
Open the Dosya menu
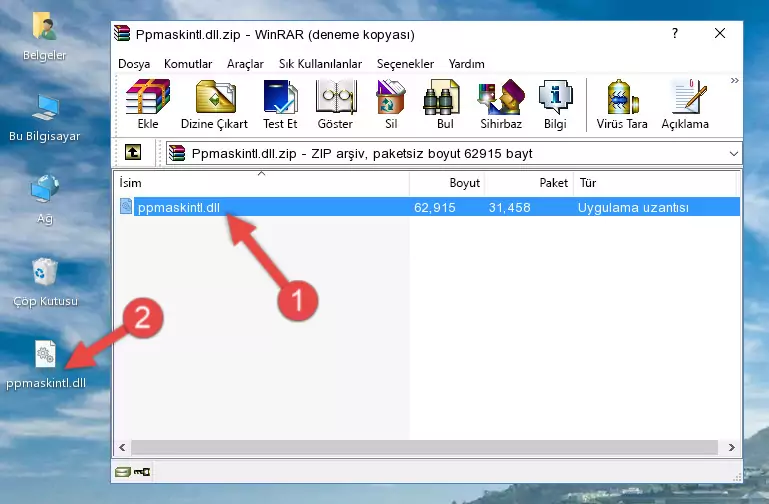pos(134,64)
